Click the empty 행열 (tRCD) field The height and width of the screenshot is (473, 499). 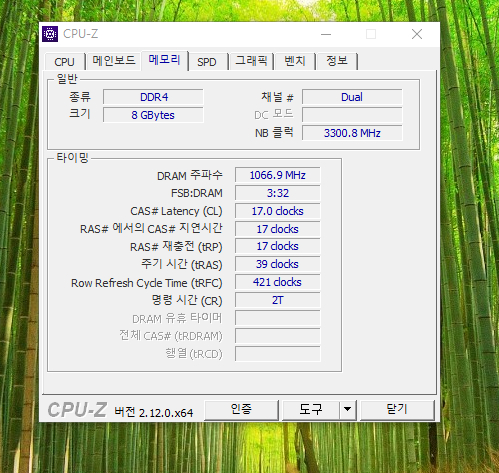click(x=277, y=354)
